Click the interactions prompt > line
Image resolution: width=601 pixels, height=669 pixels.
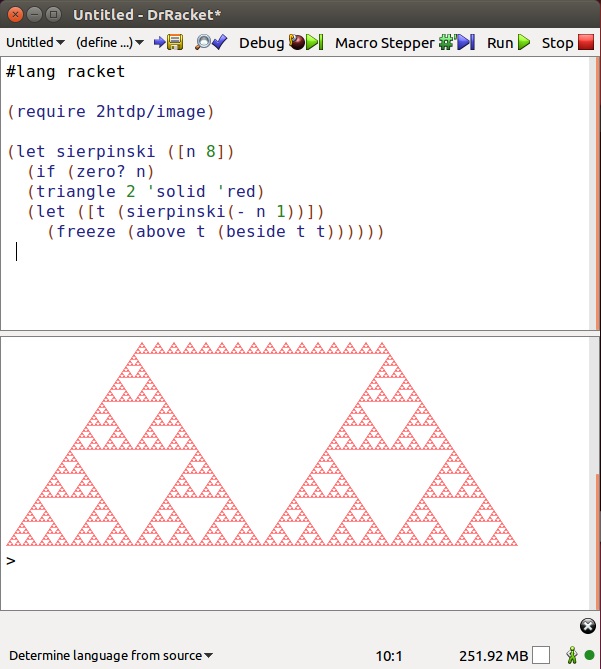11,561
